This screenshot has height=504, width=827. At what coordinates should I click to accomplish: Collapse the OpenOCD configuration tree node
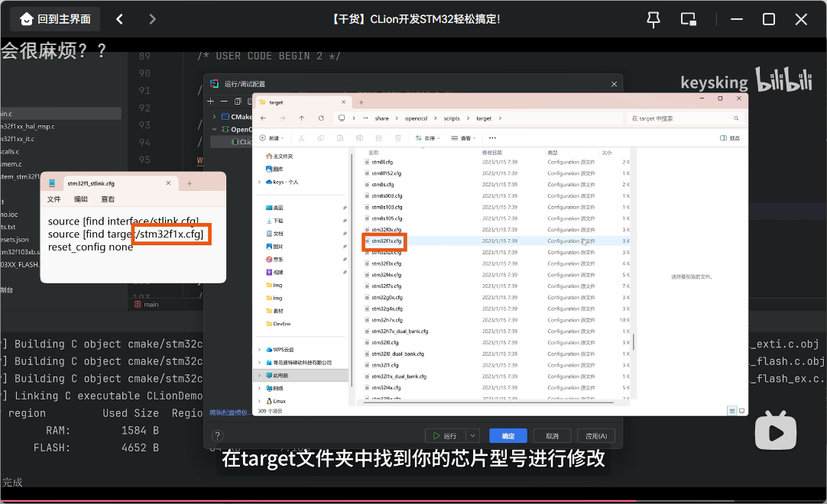coord(214,129)
